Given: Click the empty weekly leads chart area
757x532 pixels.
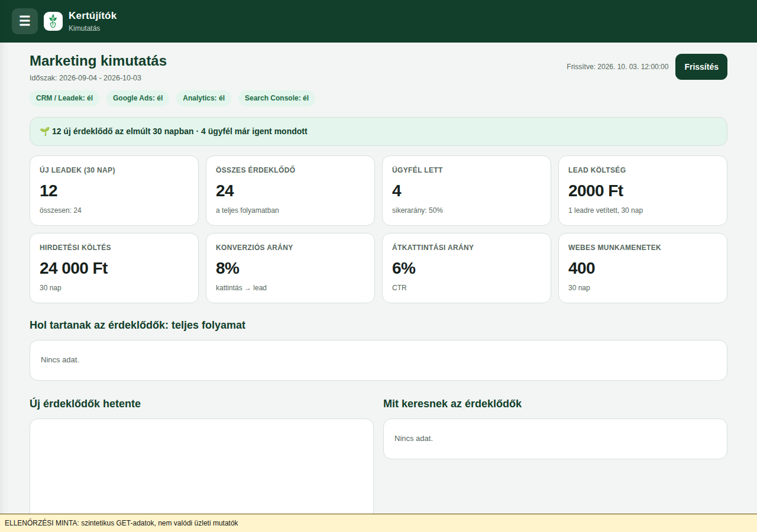Looking at the screenshot, I should click(x=202, y=466).
